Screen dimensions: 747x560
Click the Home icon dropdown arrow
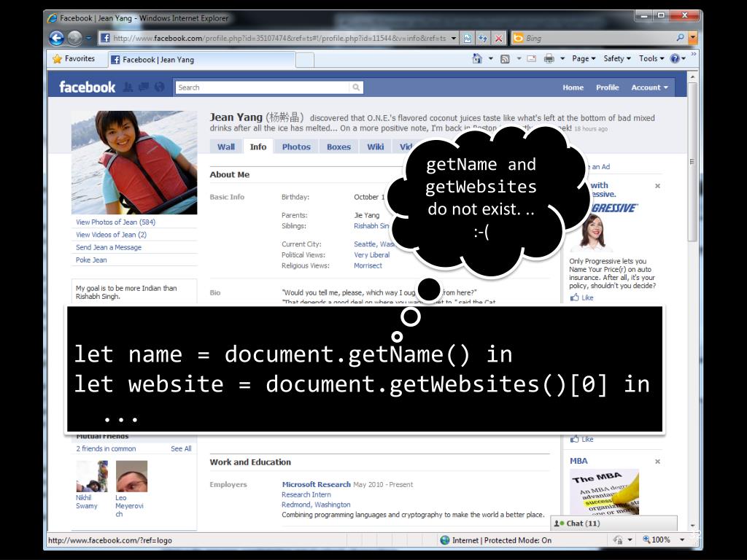[491, 58]
